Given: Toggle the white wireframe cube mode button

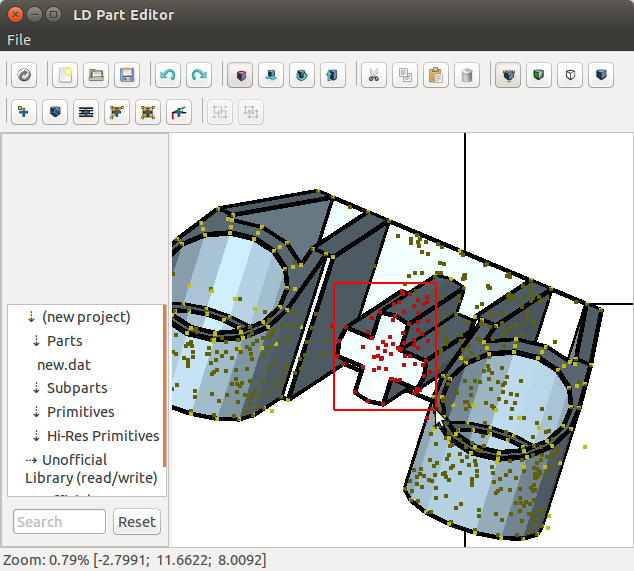Looking at the screenshot, I should pos(570,75).
